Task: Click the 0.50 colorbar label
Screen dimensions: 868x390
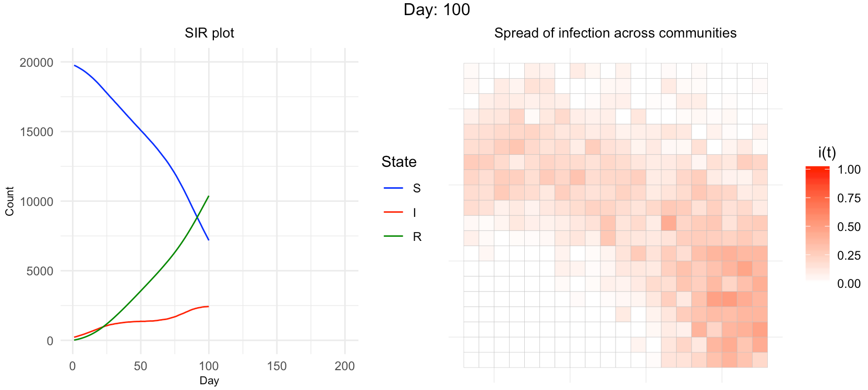Action: pos(849,227)
